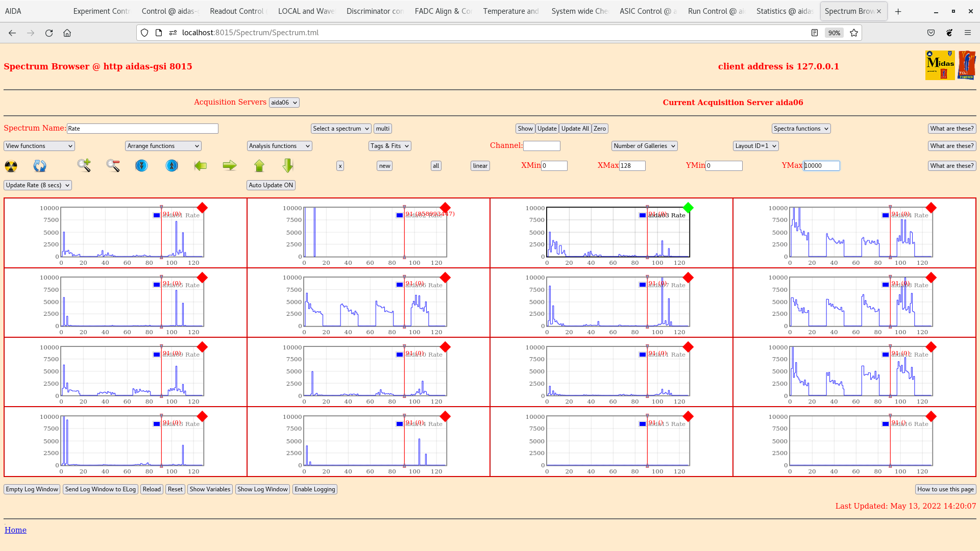Expand the Update Rate dropdown
The width and height of the screenshot is (980, 551).
[x=38, y=185]
